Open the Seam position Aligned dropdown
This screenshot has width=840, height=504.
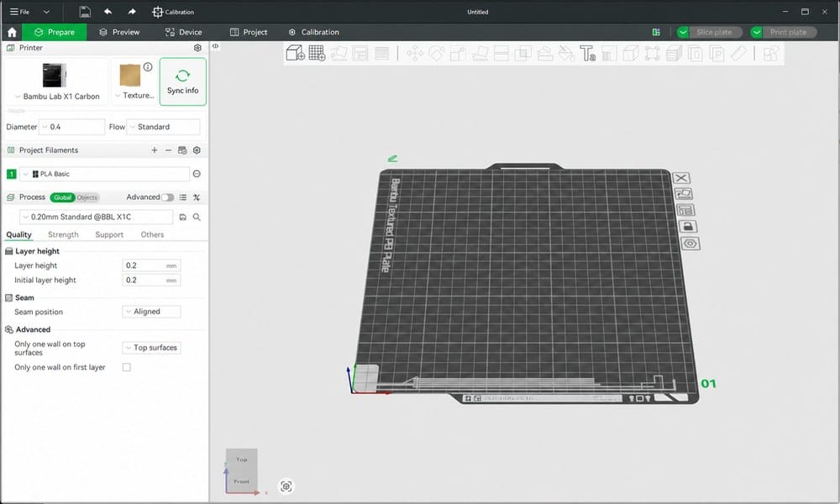pos(151,312)
